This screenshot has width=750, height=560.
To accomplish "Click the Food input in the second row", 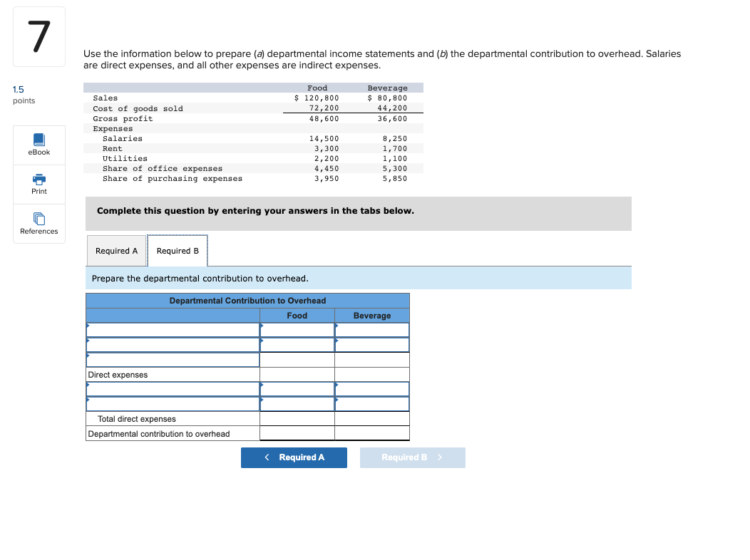I will point(297,345).
